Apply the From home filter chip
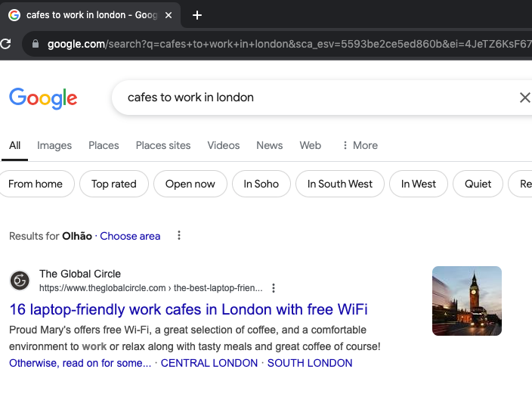The height and width of the screenshot is (400, 532). (x=36, y=184)
